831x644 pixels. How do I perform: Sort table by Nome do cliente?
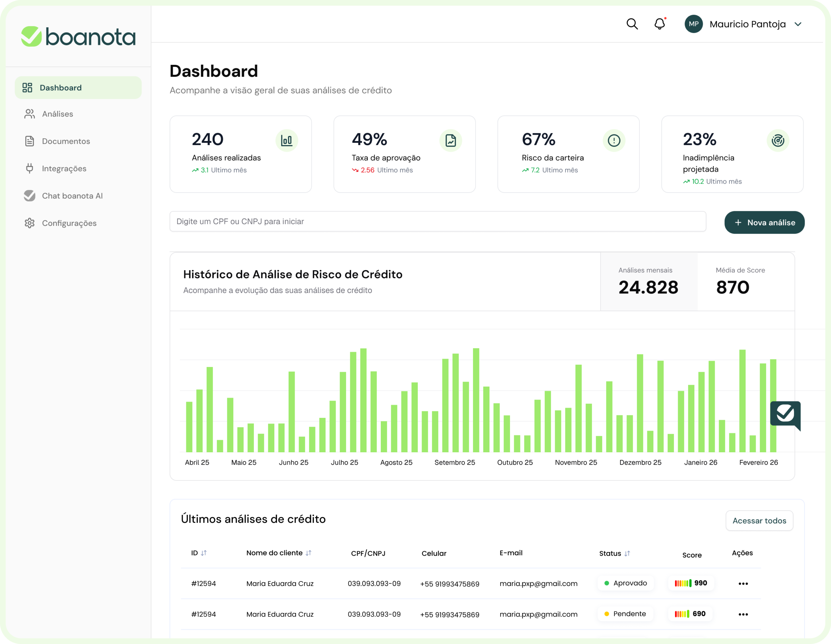click(x=308, y=553)
